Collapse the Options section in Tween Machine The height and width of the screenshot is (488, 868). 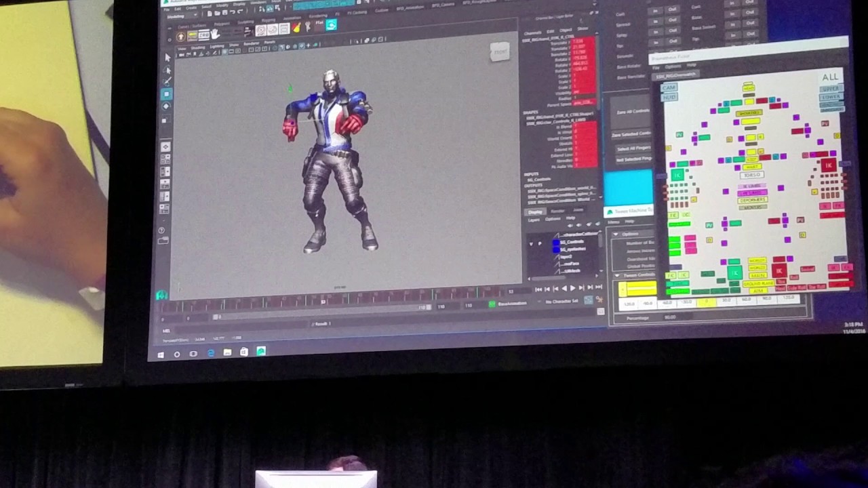tap(616, 234)
